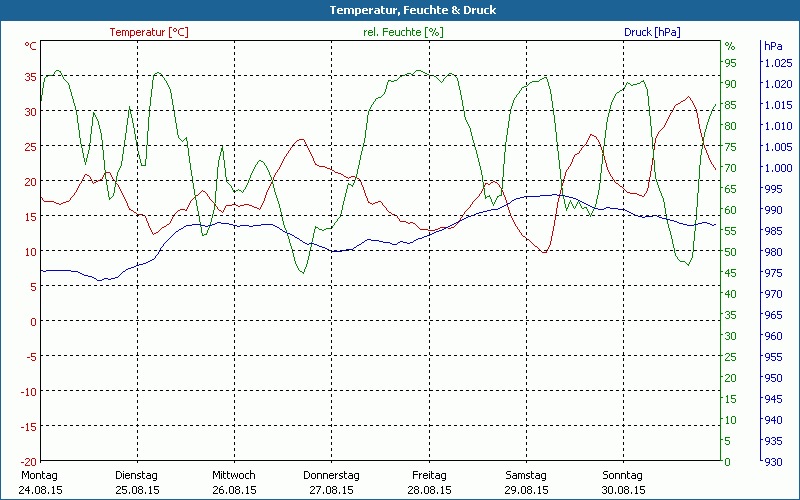
Task: Click the blue "1.010" tick on the pressure axis
Action: point(779,126)
